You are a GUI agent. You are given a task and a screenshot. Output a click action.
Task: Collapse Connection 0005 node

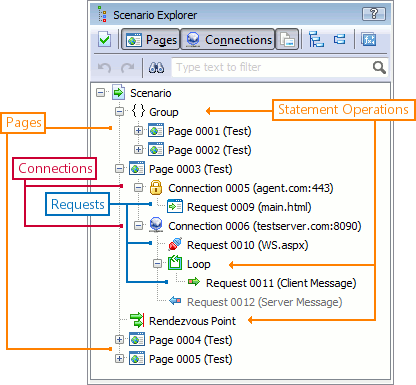(x=138, y=187)
